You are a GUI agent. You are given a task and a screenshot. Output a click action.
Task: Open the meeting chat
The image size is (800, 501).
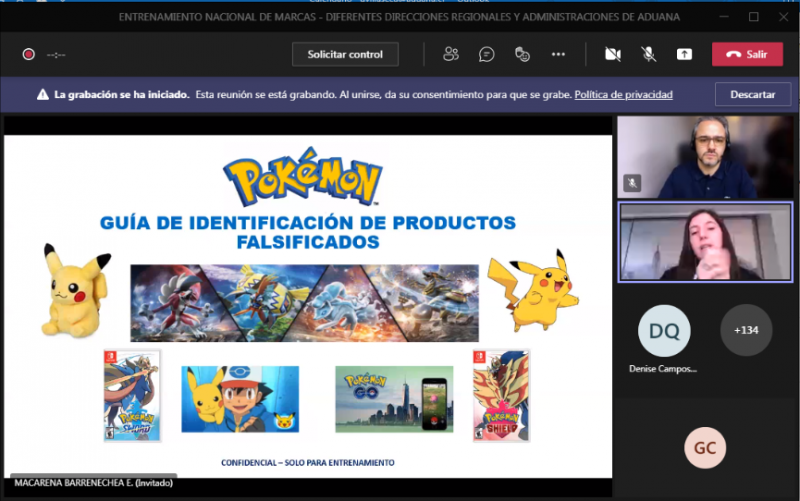[486, 54]
